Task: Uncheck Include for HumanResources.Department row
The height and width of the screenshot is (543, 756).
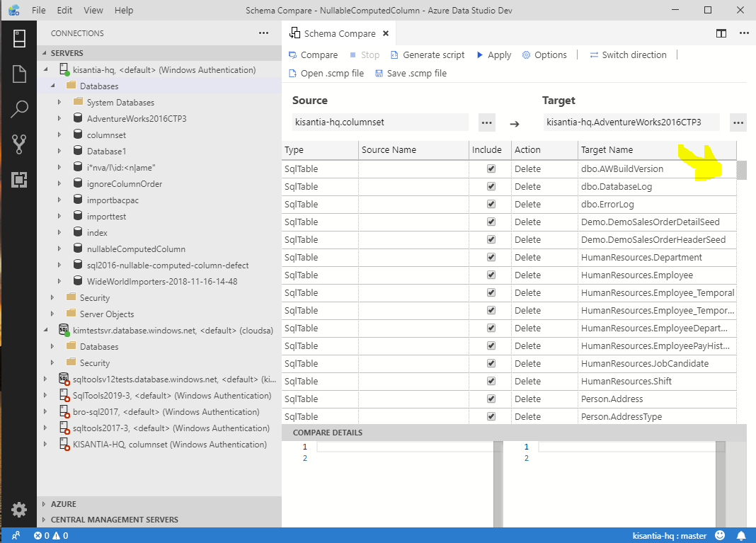Action: [x=491, y=257]
